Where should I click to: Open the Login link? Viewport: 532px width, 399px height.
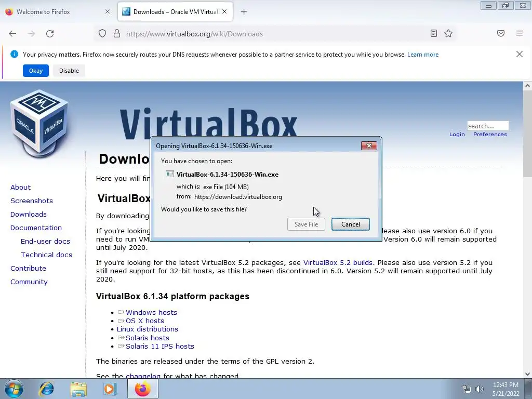click(457, 135)
